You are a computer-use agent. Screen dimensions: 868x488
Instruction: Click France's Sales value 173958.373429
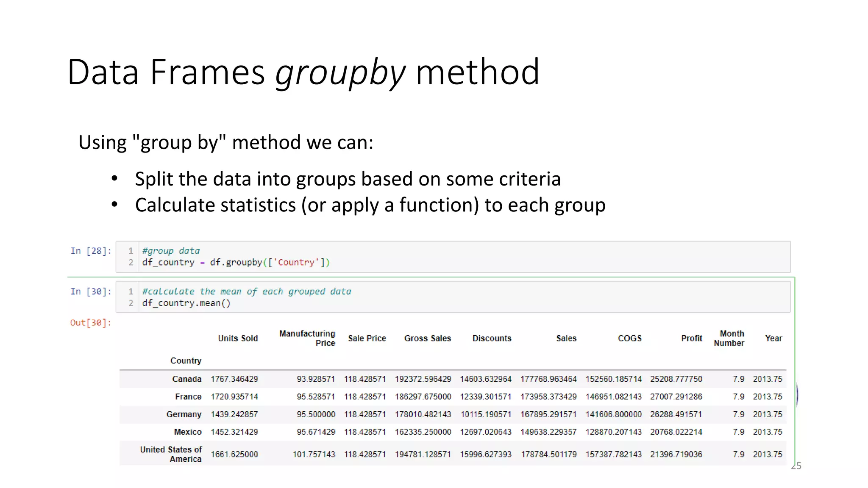pos(548,397)
